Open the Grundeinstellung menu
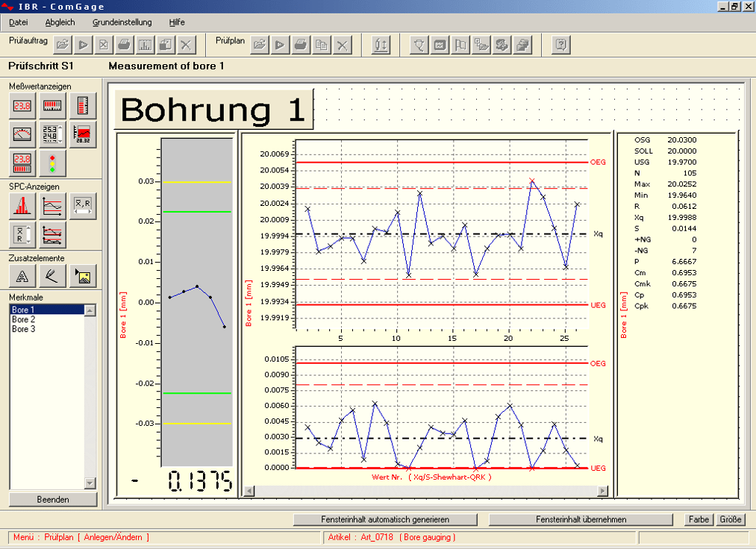This screenshot has width=756, height=549. (x=122, y=22)
